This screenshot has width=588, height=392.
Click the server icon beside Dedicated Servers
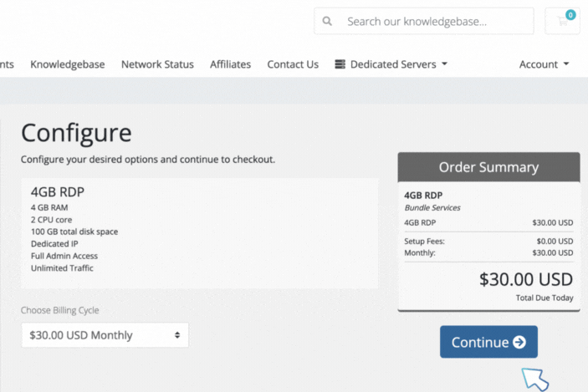pos(340,64)
